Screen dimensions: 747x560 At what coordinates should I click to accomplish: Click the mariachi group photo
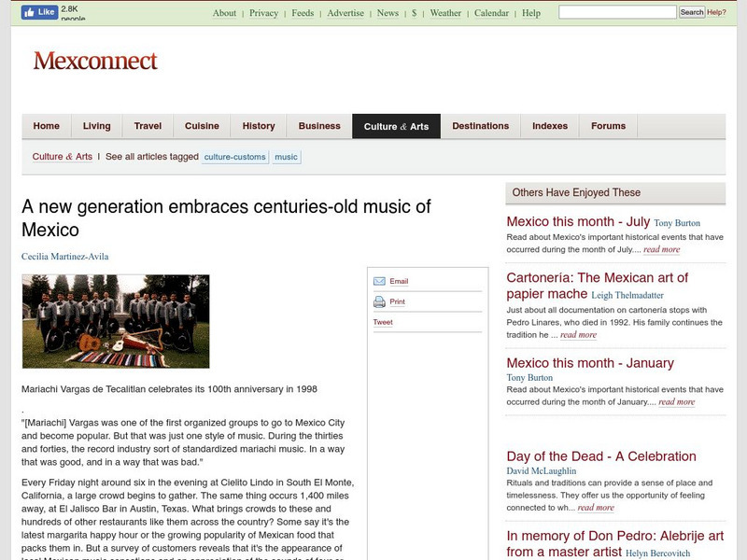116,321
